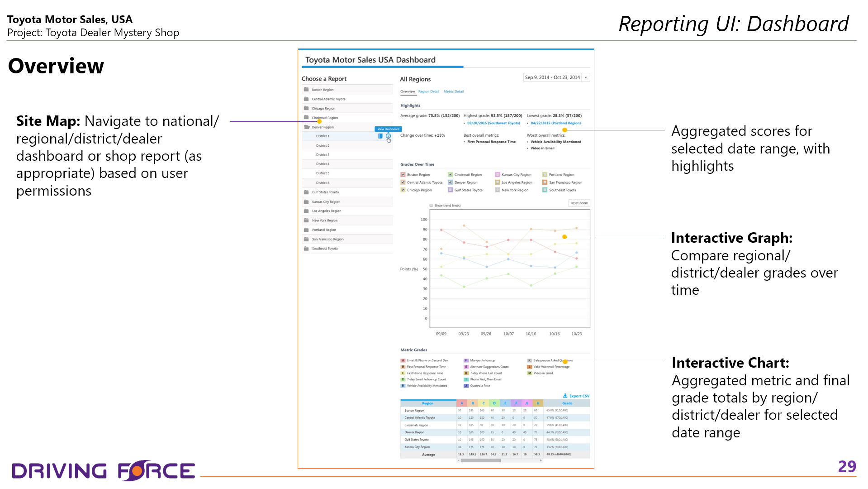The width and height of the screenshot is (868, 489).
Task: Select District 6 in the report tree
Action: [347, 183]
